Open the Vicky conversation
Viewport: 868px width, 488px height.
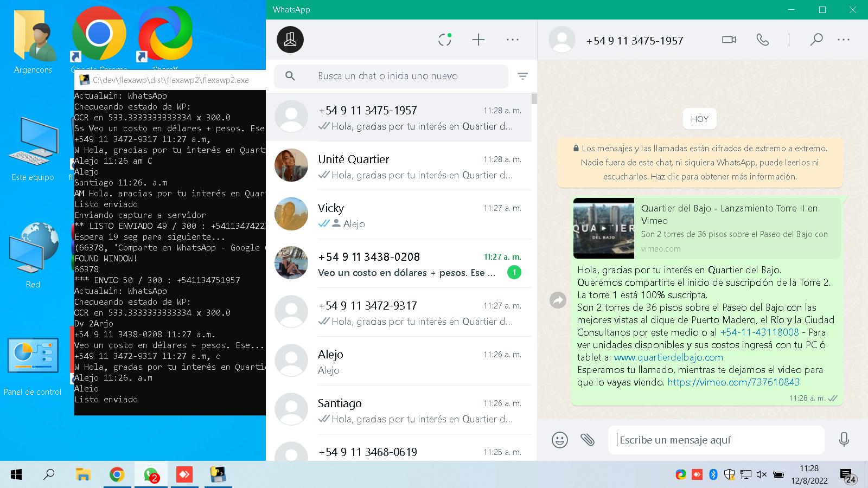[399, 215]
